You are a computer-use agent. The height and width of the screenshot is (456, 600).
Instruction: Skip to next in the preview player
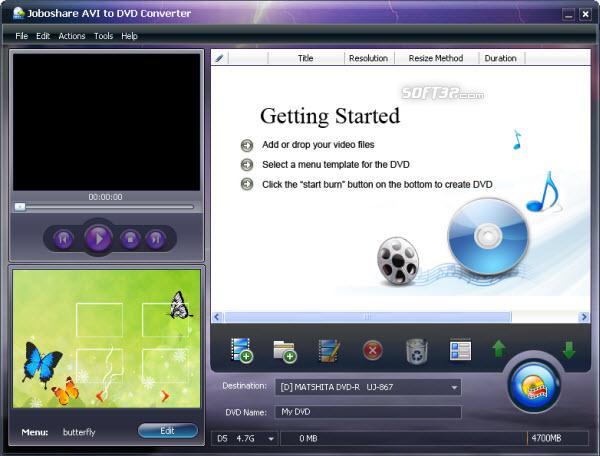point(156,239)
